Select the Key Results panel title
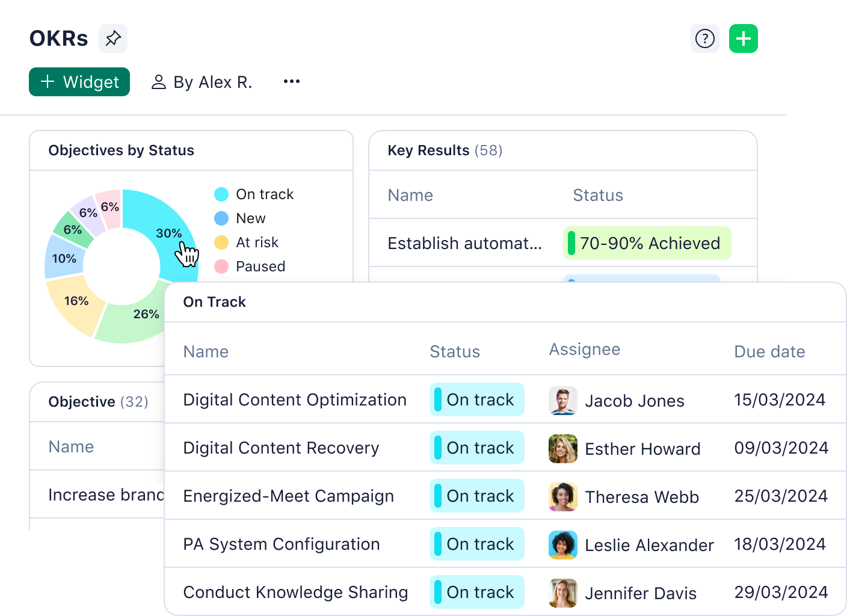Viewport: 847px width, 616px height. pos(428,150)
